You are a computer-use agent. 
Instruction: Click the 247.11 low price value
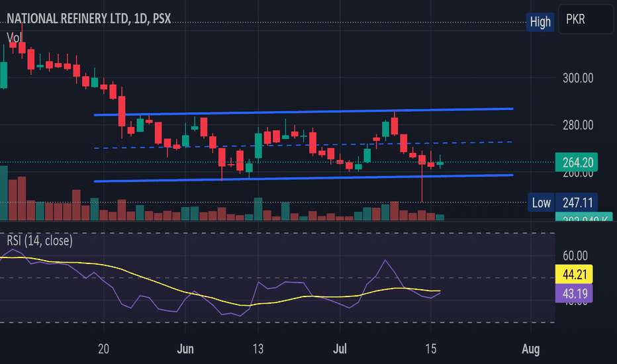[x=577, y=203]
